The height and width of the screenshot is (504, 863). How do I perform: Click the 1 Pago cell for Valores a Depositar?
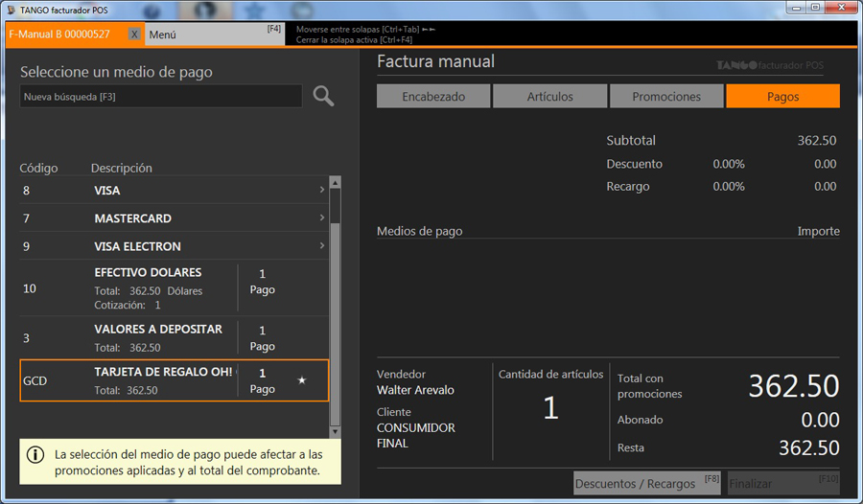coord(263,338)
